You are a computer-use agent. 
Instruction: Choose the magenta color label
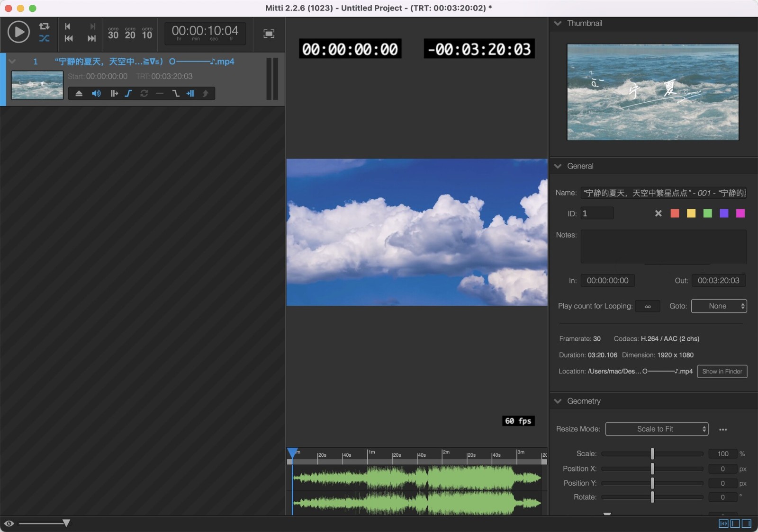[x=740, y=213]
